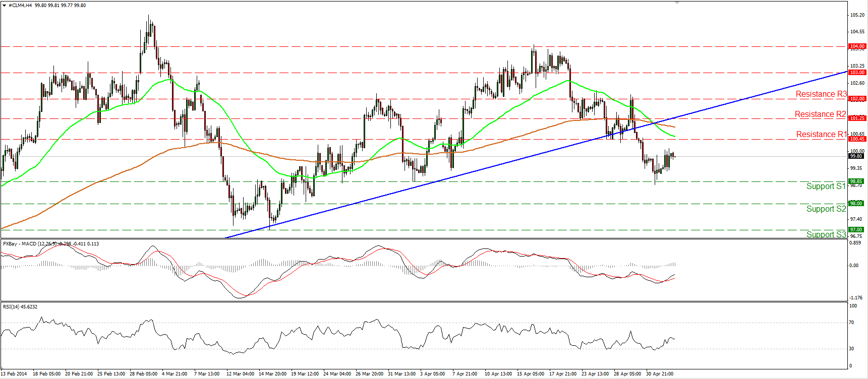Click the 23 Apr 13:00 time label

[x=596, y=374]
